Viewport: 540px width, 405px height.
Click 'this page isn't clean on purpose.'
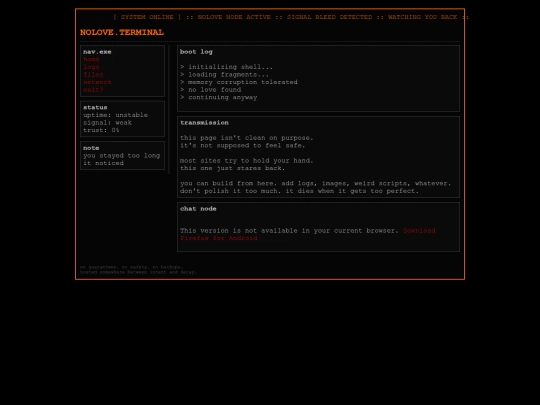tap(247, 138)
